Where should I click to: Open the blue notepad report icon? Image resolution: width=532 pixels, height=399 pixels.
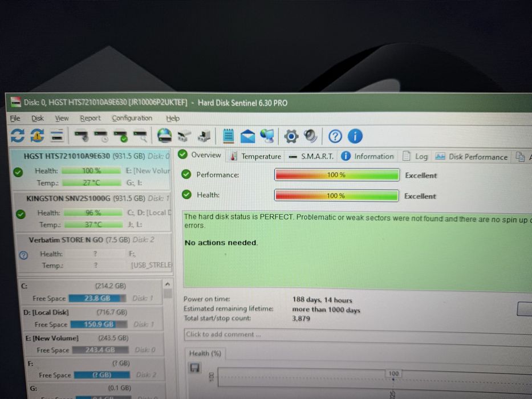point(228,136)
